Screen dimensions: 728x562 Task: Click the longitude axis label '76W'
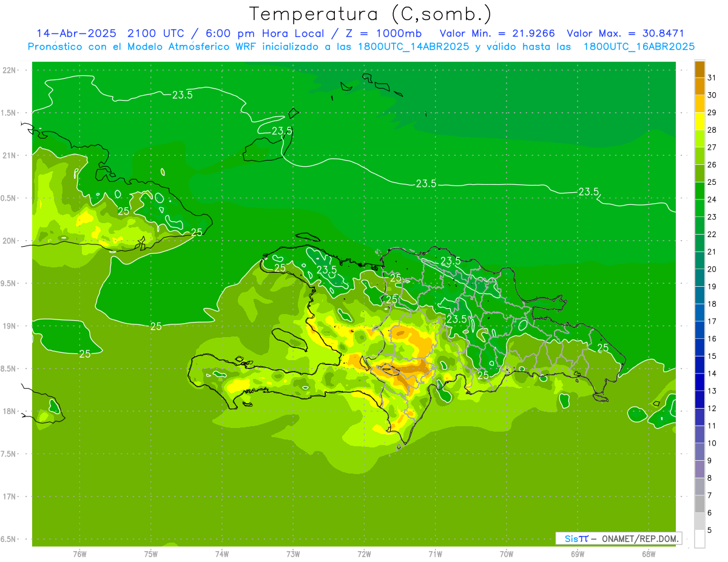click(79, 554)
